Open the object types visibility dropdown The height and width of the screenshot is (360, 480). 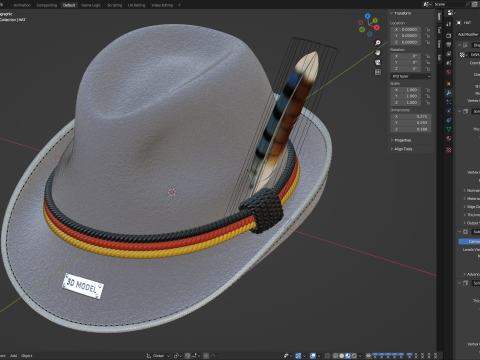(288, 356)
